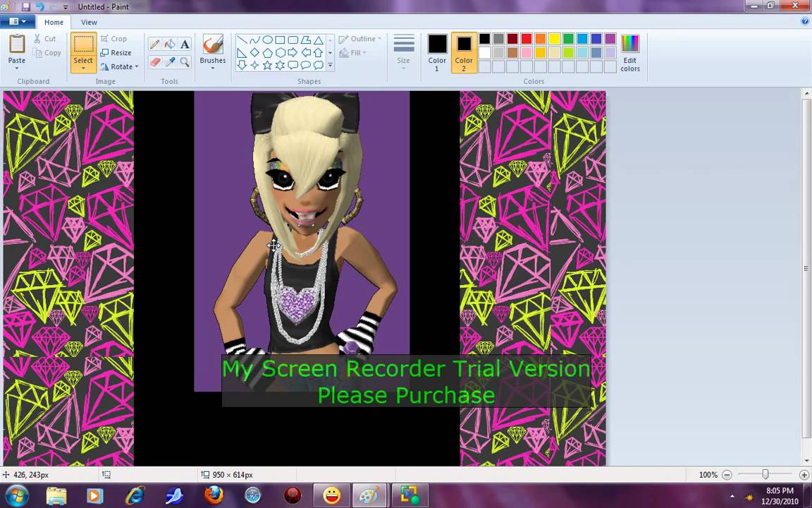Zoom out with the minus button

click(x=727, y=475)
